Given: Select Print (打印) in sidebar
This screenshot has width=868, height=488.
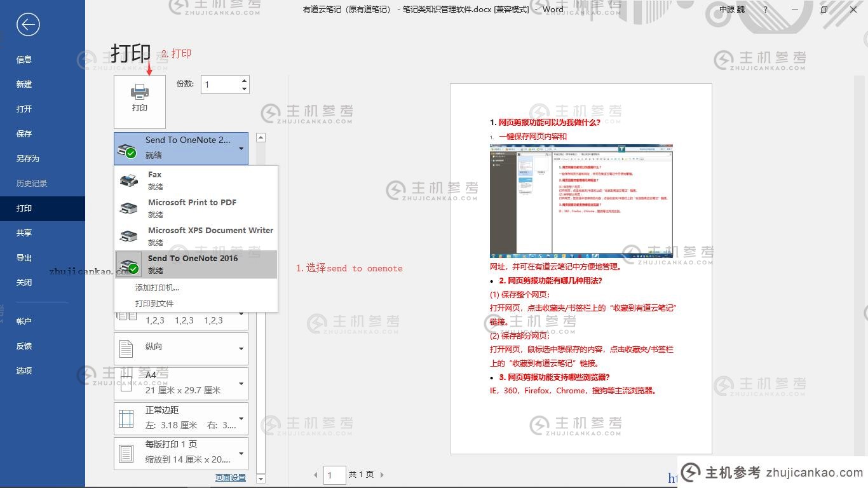Looking at the screenshot, I should click(43, 208).
